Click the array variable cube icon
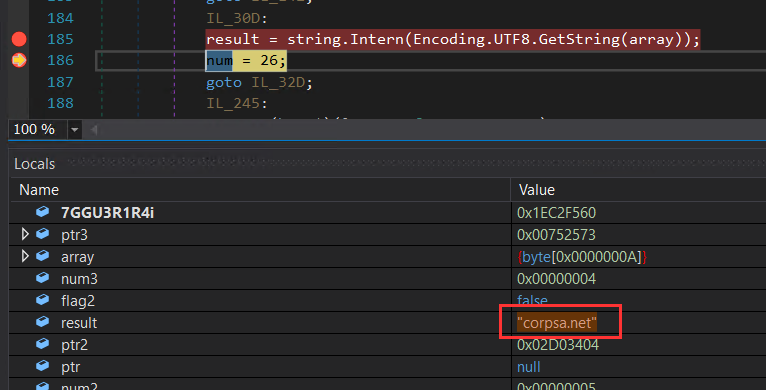 coord(43,256)
